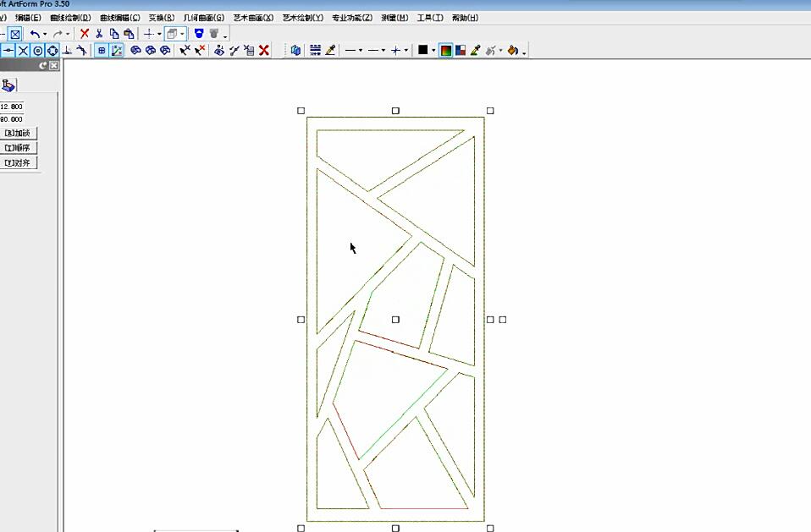Click the eyedropper icon next to blue-red swatch
Viewport: 811px width, 532px height.
point(475,51)
